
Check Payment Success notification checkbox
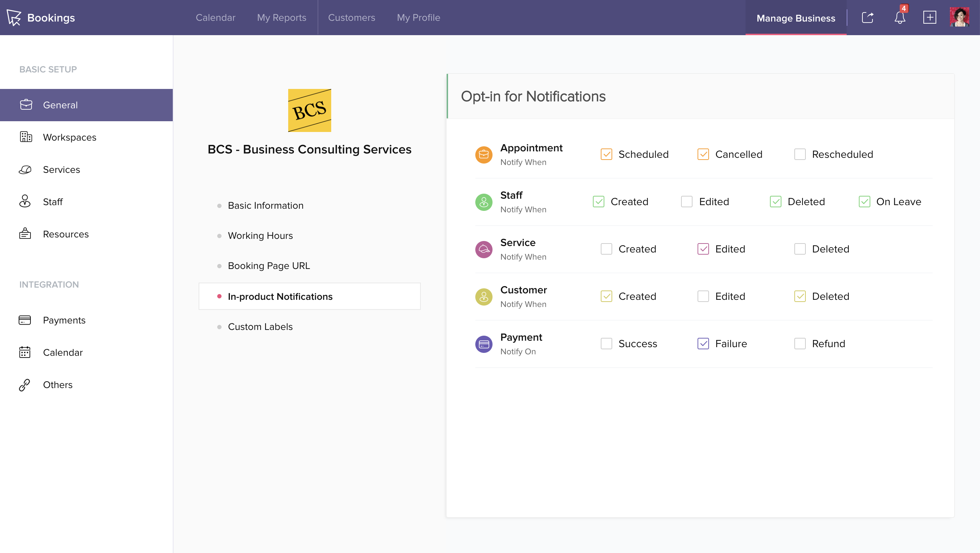[x=606, y=344]
